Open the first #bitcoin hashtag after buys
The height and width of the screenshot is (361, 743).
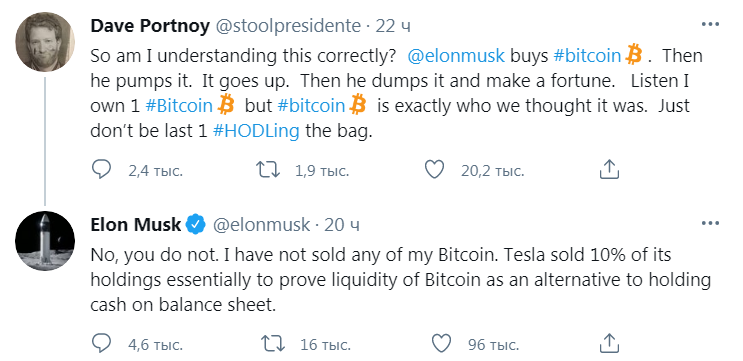point(587,56)
